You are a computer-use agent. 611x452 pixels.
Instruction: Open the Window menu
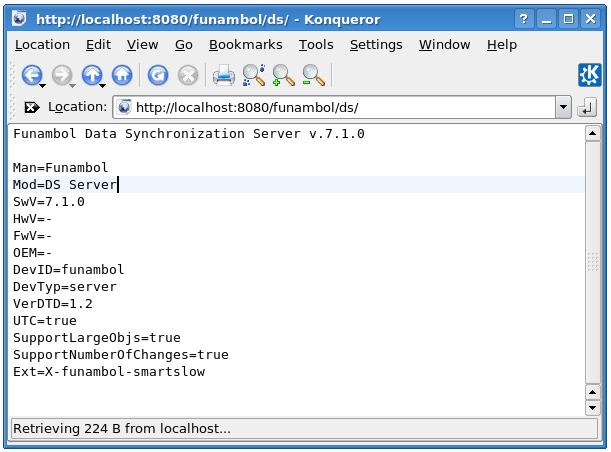tap(444, 44)
